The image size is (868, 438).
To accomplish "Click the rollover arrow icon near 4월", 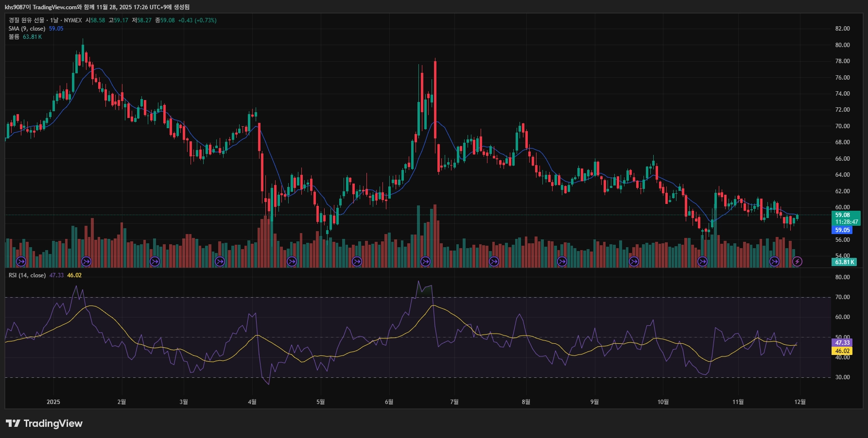I will coord(220,261).
